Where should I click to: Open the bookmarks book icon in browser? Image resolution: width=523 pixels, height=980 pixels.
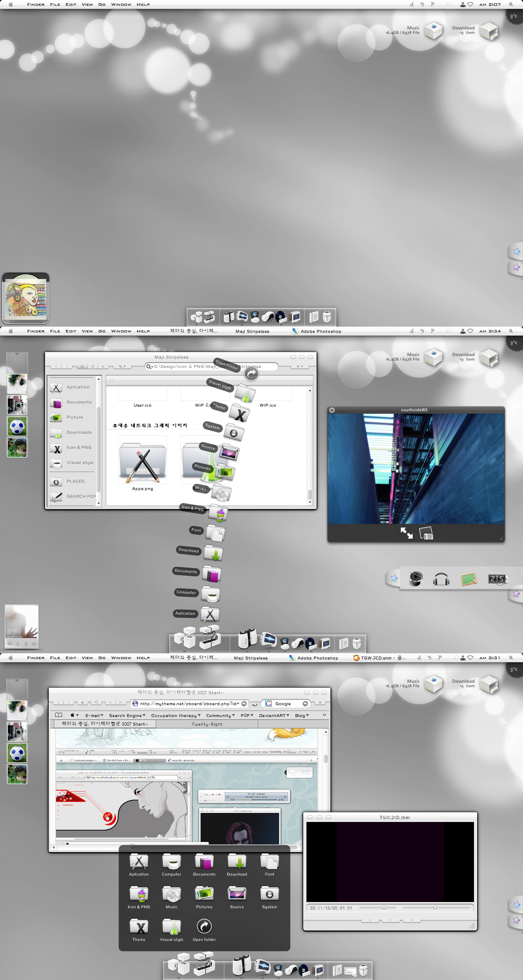coord(59,715)
